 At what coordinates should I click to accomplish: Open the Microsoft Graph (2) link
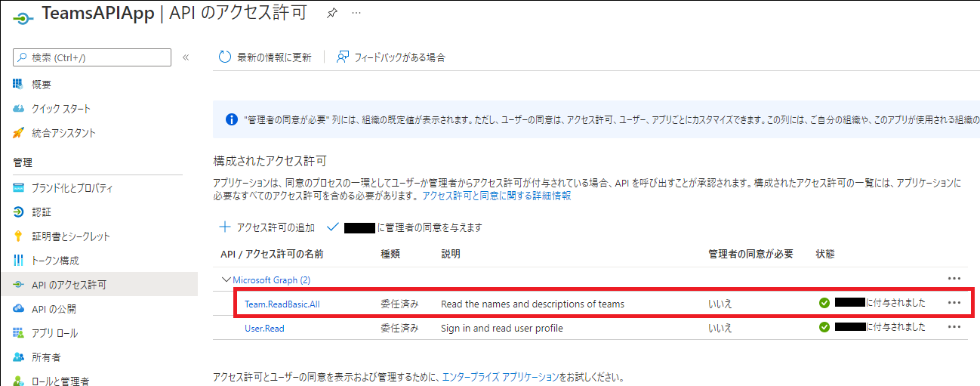point(271,279)
